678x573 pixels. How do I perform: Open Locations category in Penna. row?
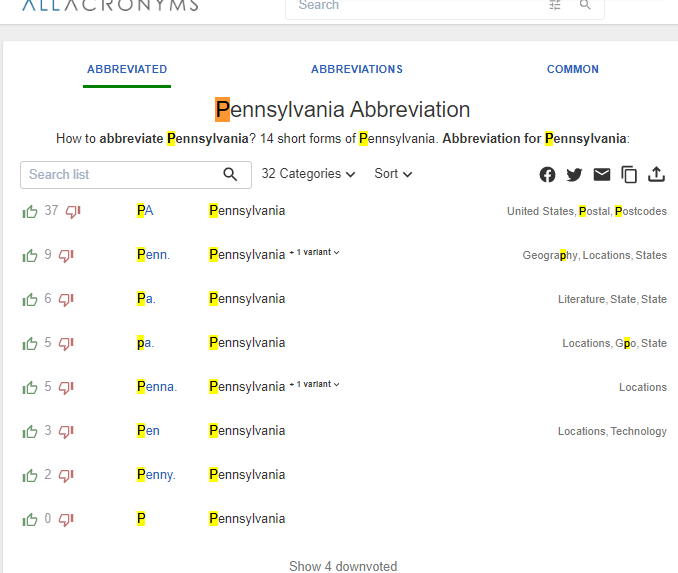pos(643,387)
